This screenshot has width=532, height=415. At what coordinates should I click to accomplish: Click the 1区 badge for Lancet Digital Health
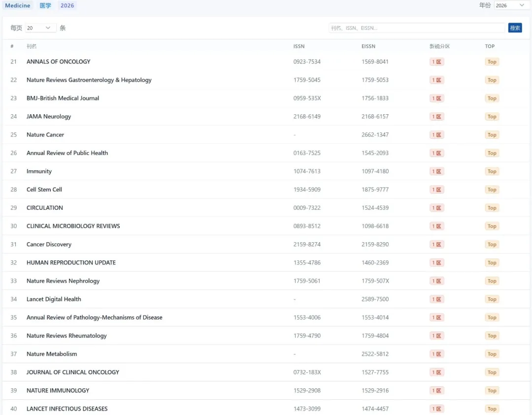pyautogui.click(x=437, y=299)
